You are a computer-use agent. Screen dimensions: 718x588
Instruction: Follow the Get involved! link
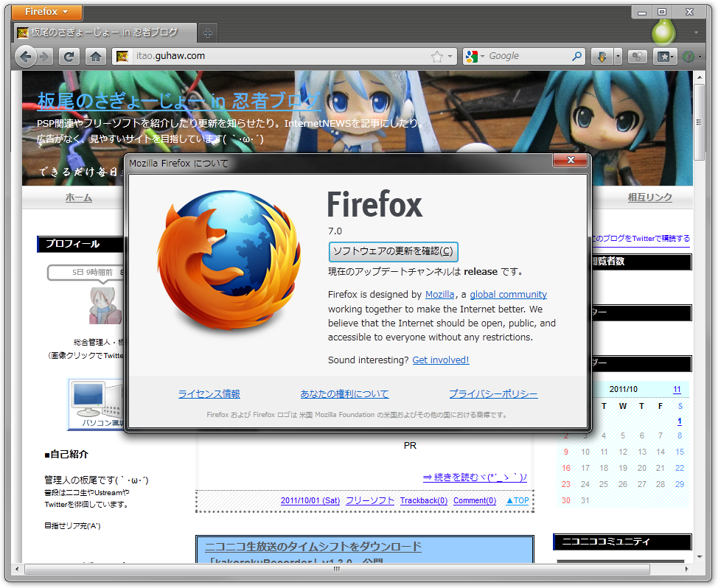[x=441, y=360]
